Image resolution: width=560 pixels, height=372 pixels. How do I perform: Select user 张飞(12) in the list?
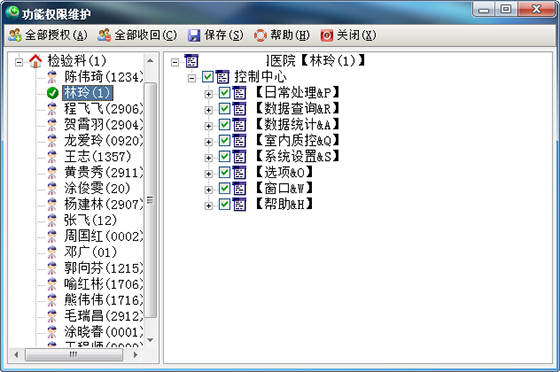90,220
